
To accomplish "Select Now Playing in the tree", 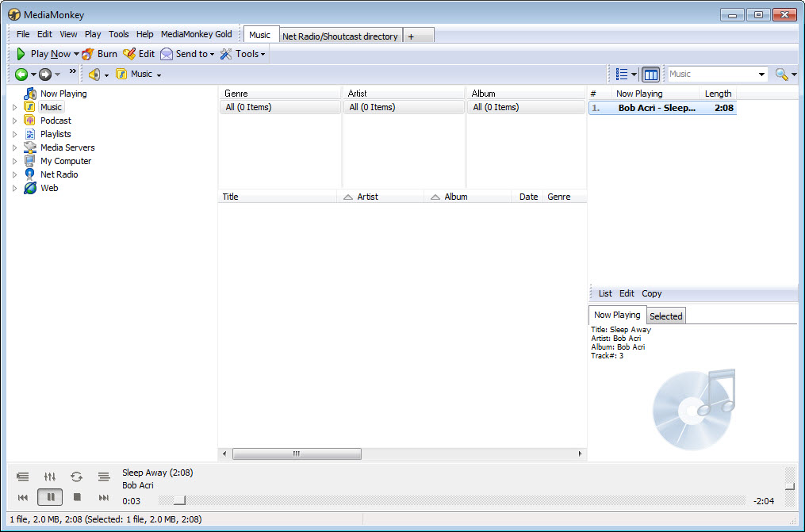I will tap(63, 94).
